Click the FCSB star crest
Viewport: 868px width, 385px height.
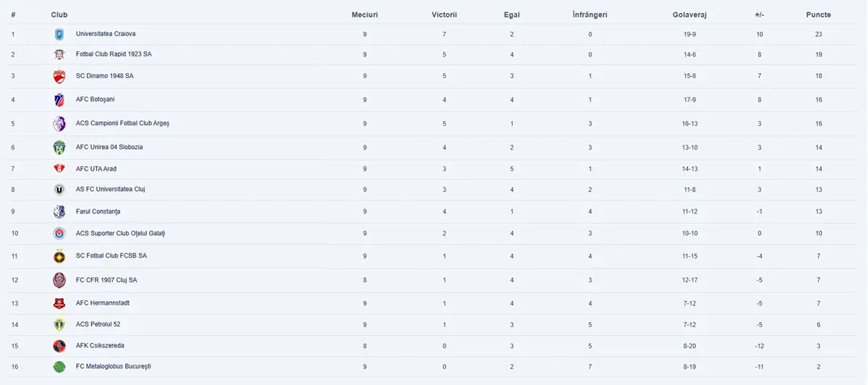(x=59, y=256)
